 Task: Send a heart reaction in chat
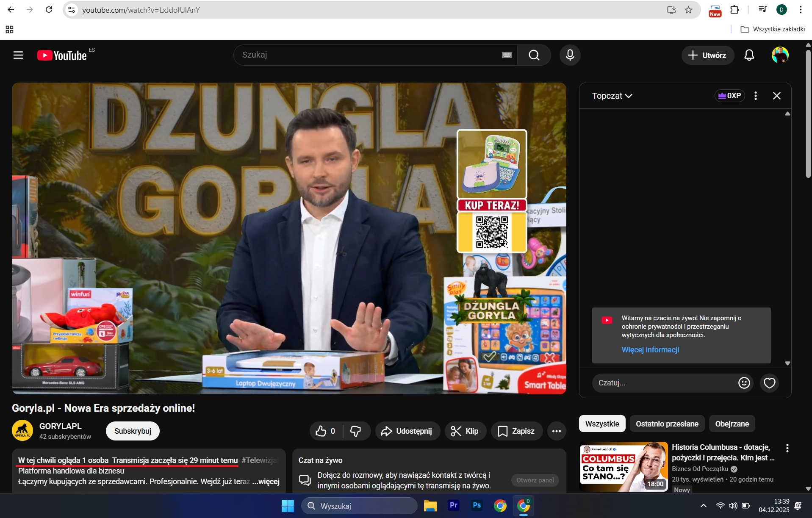point(769,383)
